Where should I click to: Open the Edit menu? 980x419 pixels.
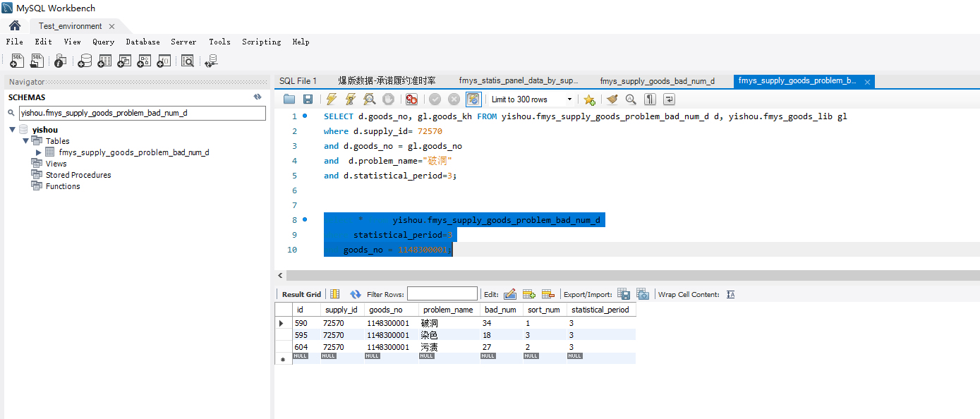point(44,42)
